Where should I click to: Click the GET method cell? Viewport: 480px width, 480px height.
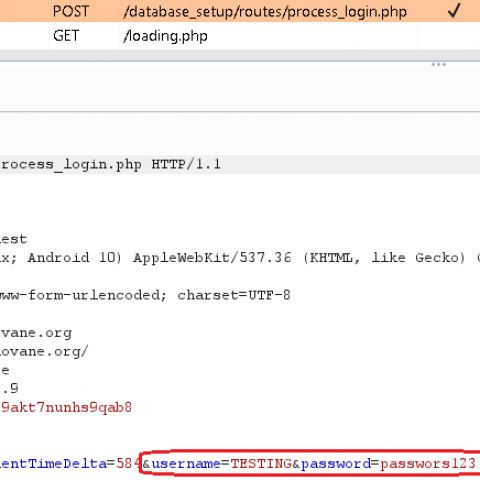pos(66,36)
